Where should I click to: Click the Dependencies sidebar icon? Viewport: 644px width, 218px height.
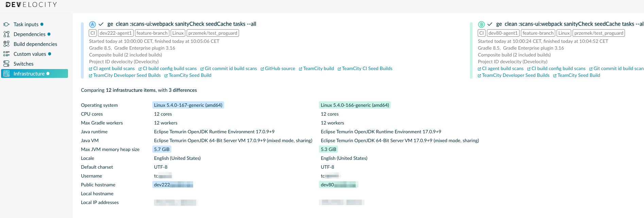(x=6, y=34)
